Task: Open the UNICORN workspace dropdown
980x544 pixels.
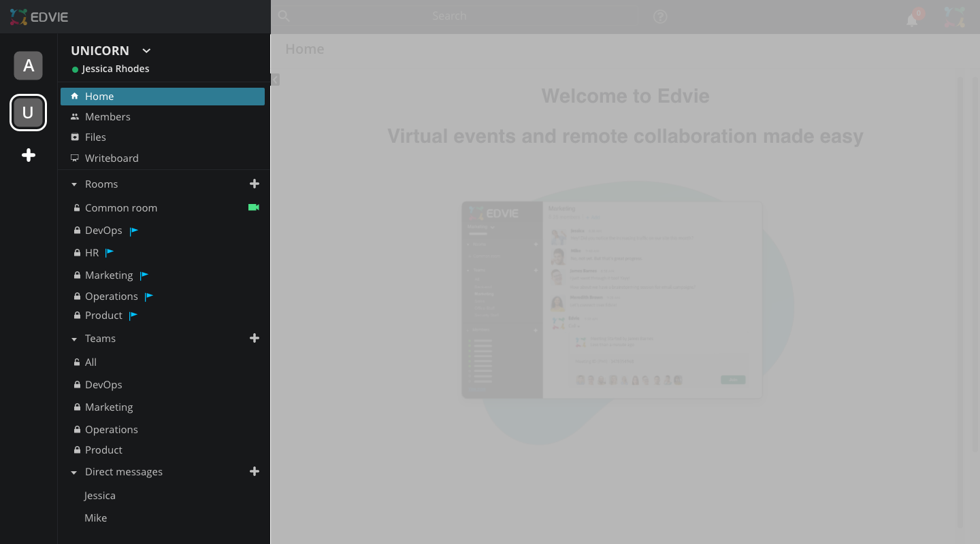Action: (x=146, y=51)
